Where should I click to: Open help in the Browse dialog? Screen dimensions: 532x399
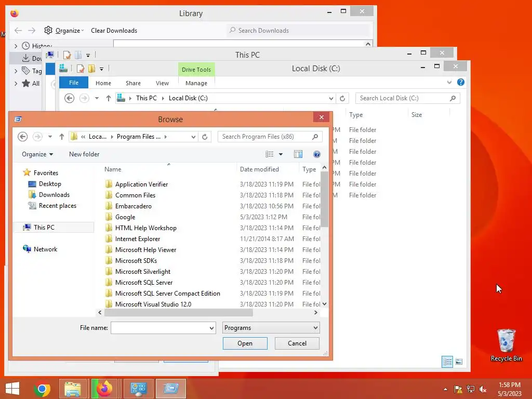(x=316, y=154)
